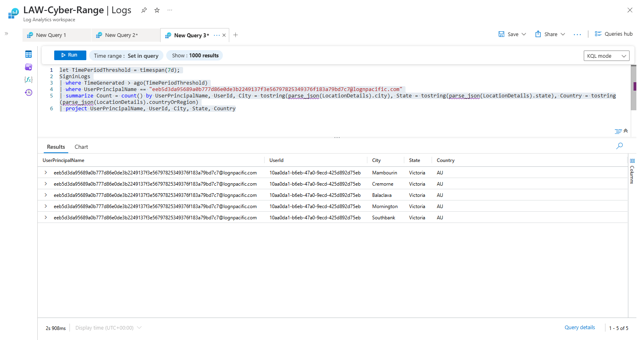Screen dimensions: 644x340
Task: Expand the Mambourin result row
Action: 46,173
